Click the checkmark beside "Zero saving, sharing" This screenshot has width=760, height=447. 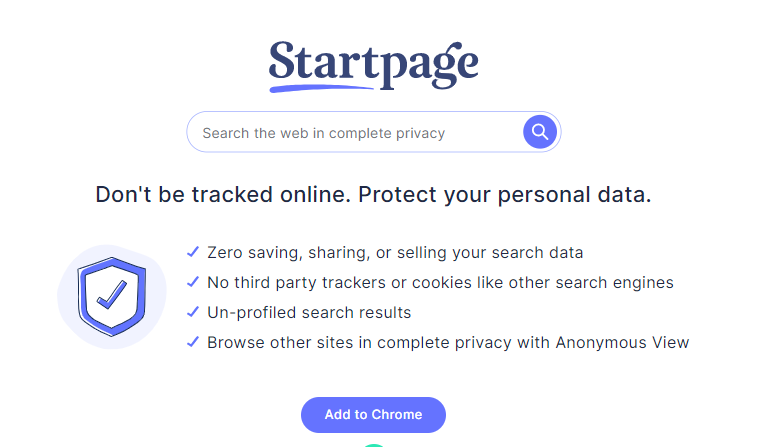pyautogui.click(x=193, y=252)
